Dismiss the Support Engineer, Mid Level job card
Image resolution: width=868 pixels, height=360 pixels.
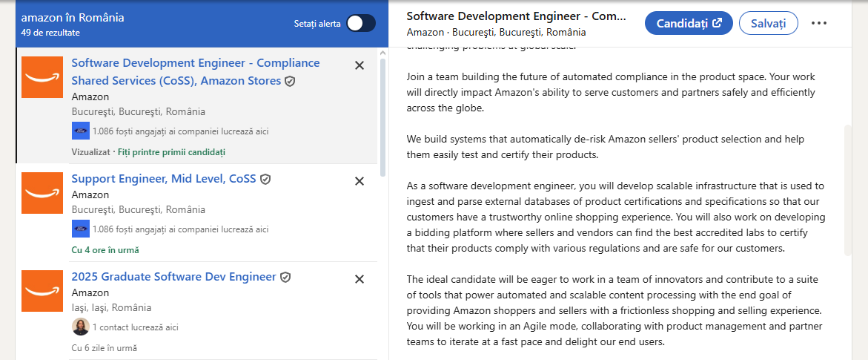(x=360, y=181)
